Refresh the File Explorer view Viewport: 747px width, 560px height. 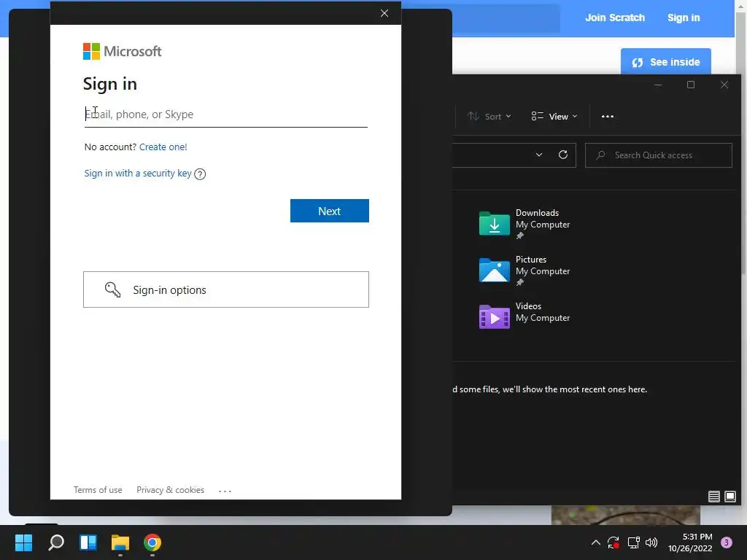(x=563, y=155)
